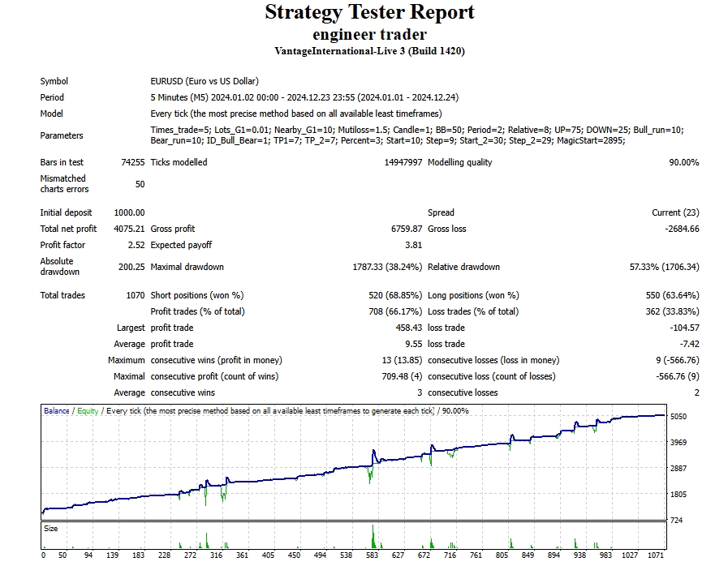Click the Mismatched charts errors value 50

coord(140,184)
